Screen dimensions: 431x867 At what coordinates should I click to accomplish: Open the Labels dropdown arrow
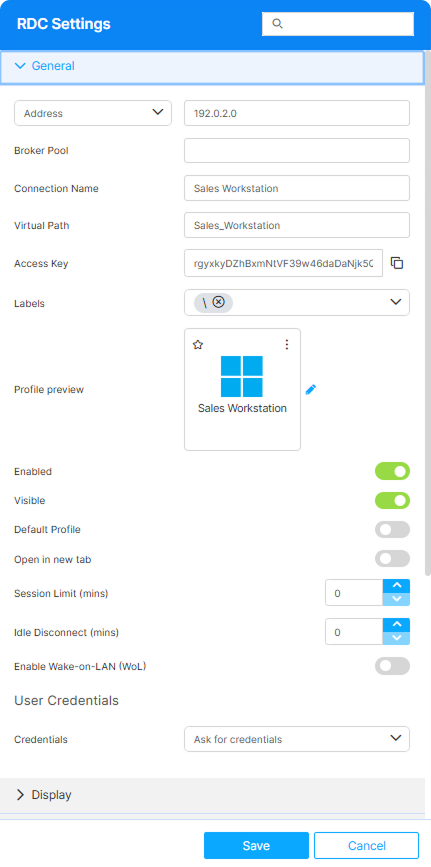[x=395, y=302]
